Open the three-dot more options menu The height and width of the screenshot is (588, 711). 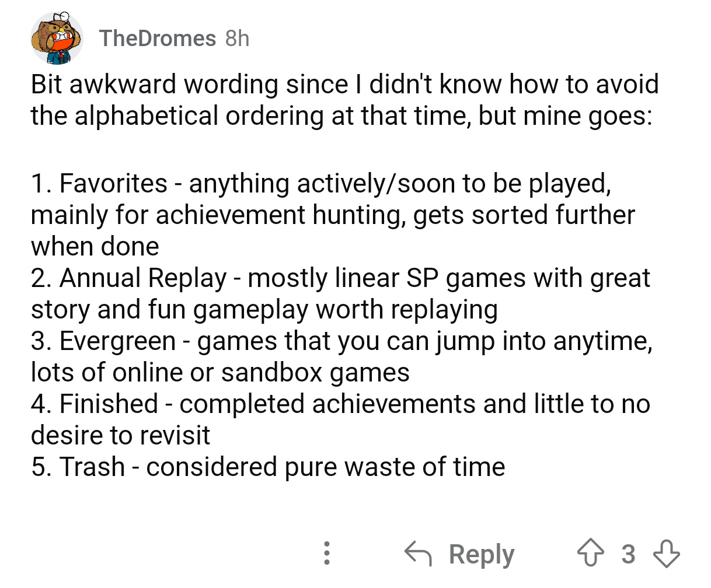[327, 553]
